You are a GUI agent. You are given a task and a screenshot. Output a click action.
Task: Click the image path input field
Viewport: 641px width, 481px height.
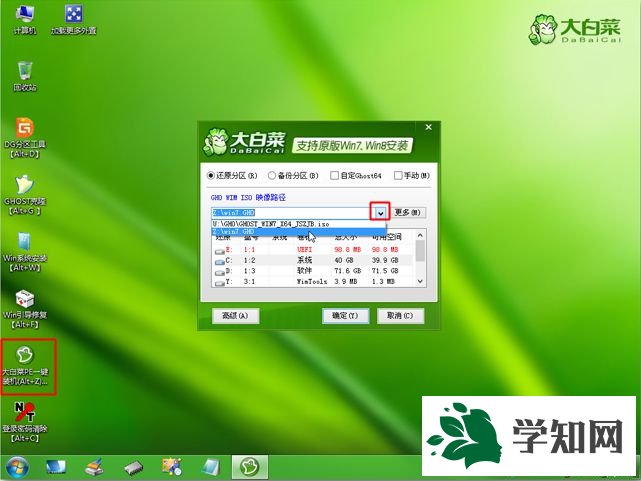click(x=291, y=213)
